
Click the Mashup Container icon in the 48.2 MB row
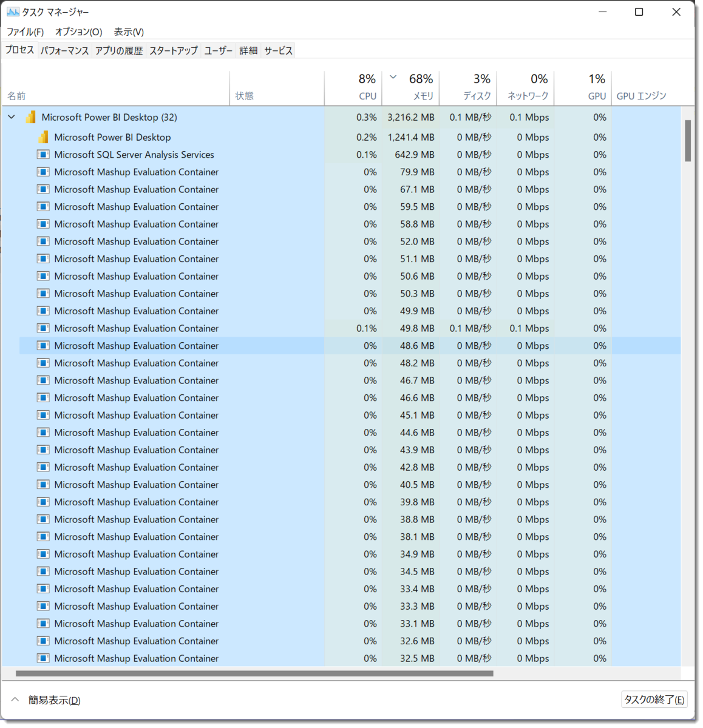[43, 363]
